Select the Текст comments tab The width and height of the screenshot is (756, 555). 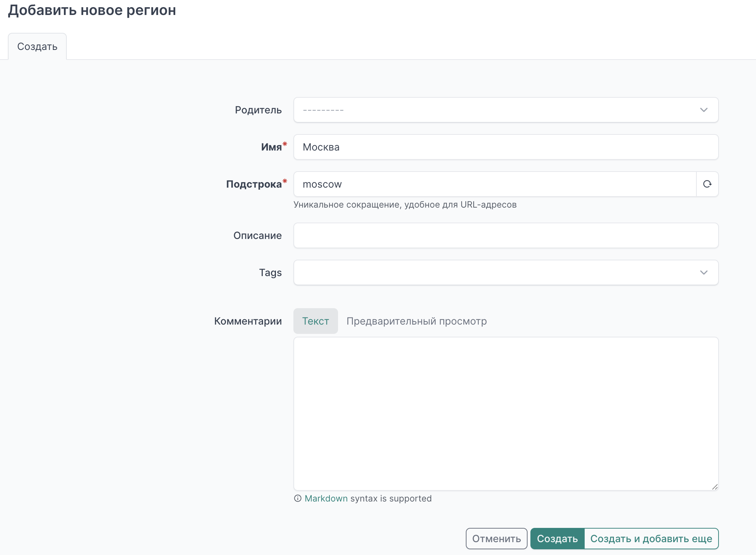pos(316,321)
